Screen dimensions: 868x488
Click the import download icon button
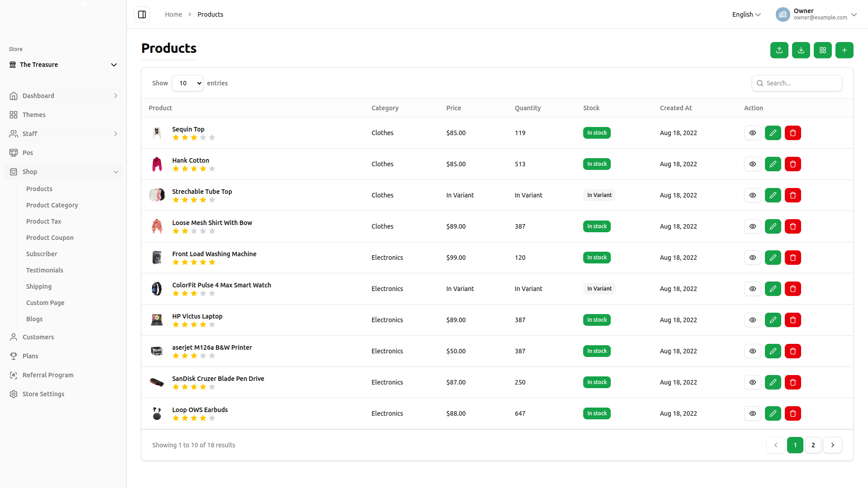click(x=801, y=50)
